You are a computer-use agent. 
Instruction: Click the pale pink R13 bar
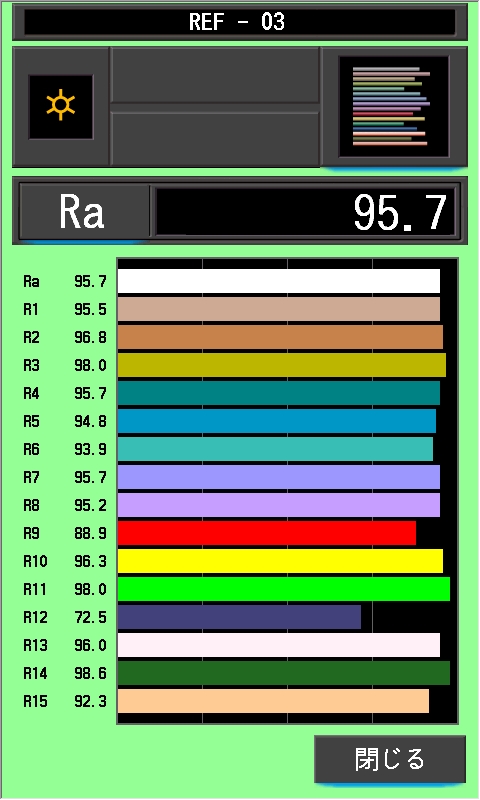[x=279, y=645]
